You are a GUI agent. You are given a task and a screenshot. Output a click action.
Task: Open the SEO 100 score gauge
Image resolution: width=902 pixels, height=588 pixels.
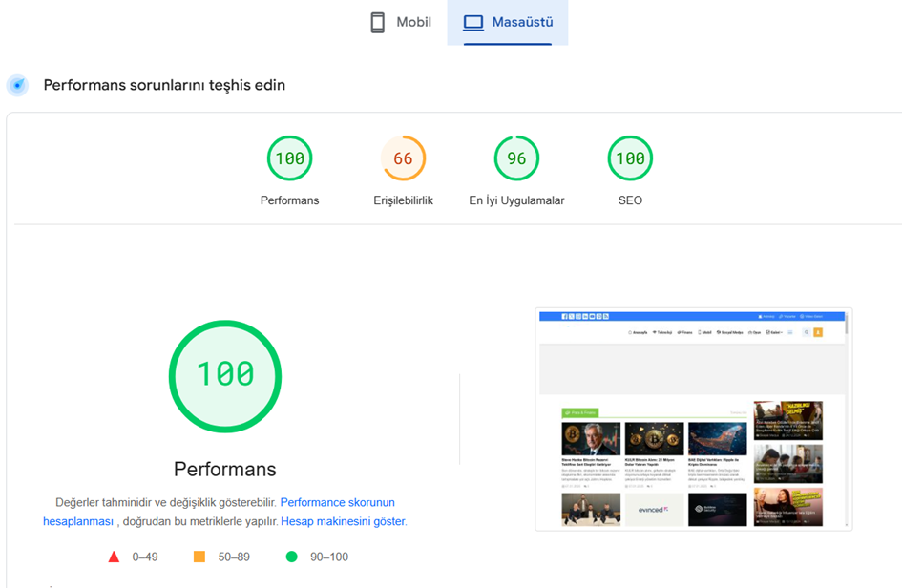tap(630, 158)
